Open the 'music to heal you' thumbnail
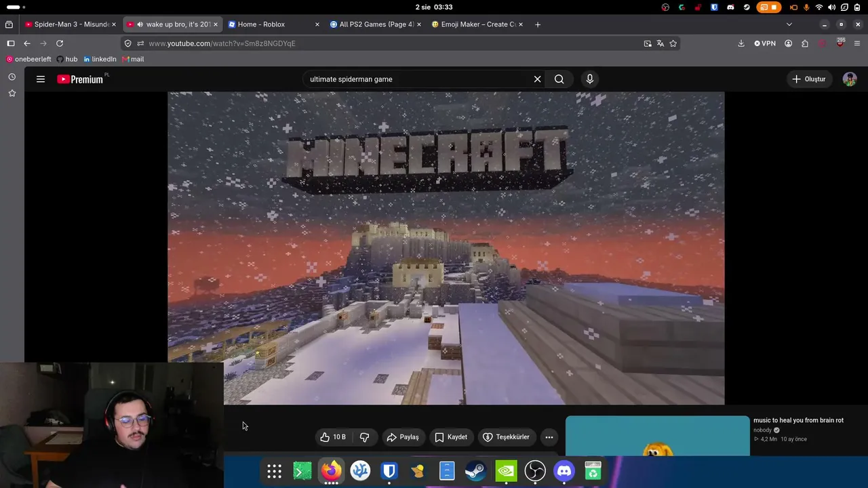 point(658,436)
